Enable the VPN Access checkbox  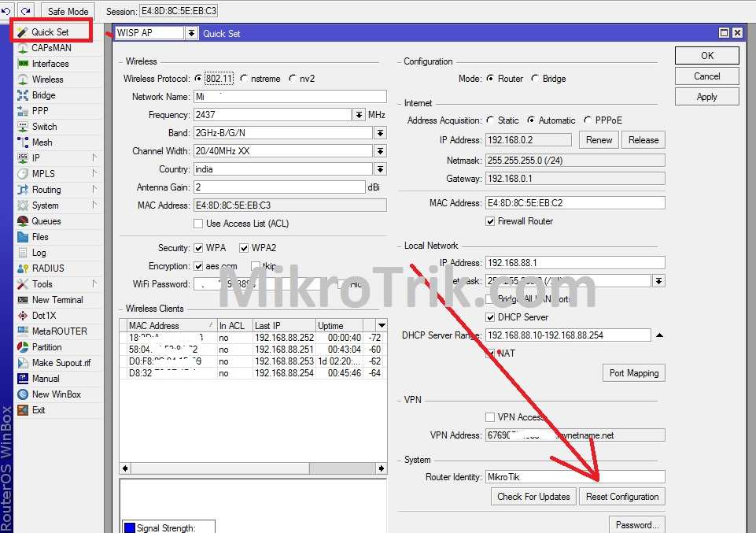(x=490, y=417)
